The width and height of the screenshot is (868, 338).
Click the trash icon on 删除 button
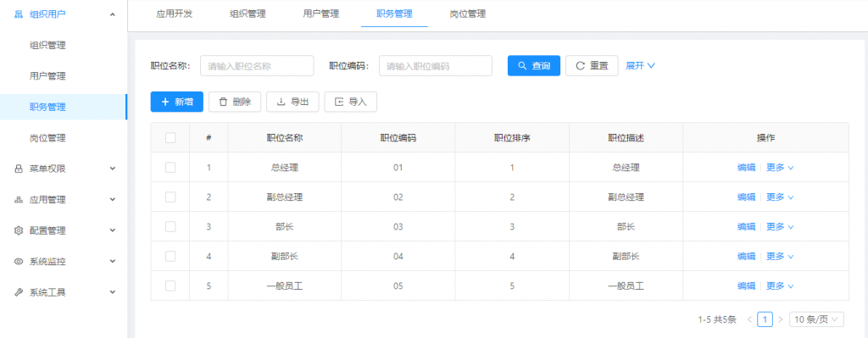pyautogui.click(x=223, y=102)
